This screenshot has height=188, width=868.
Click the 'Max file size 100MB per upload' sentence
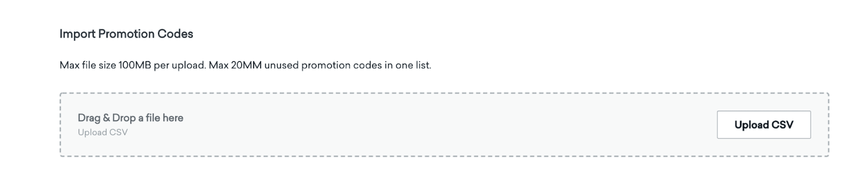pos(132,66)
